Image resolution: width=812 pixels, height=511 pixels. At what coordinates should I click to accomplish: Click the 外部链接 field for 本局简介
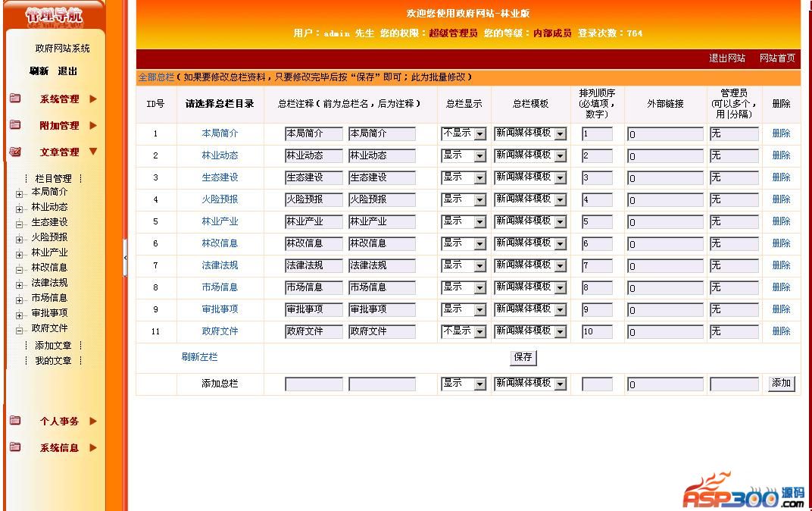click(665, 134)
